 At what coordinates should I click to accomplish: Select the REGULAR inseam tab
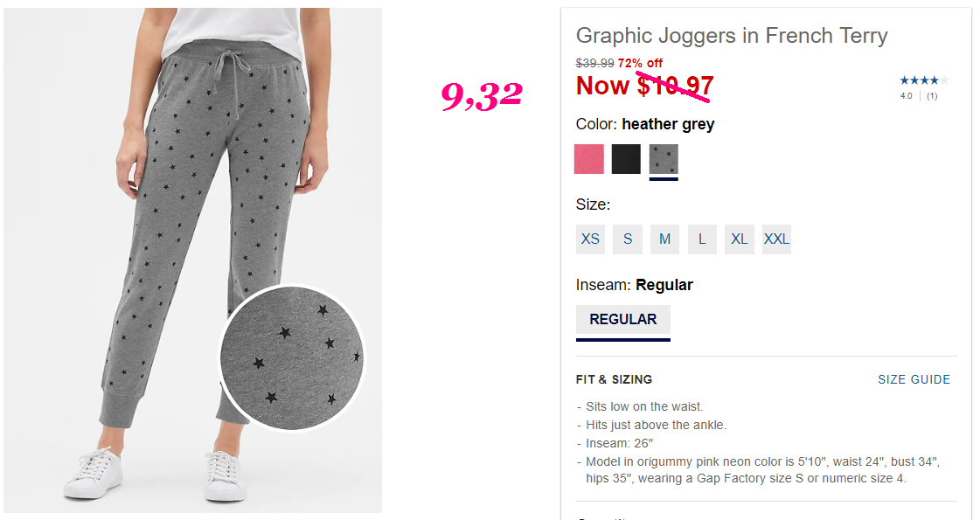pos(623,322)
